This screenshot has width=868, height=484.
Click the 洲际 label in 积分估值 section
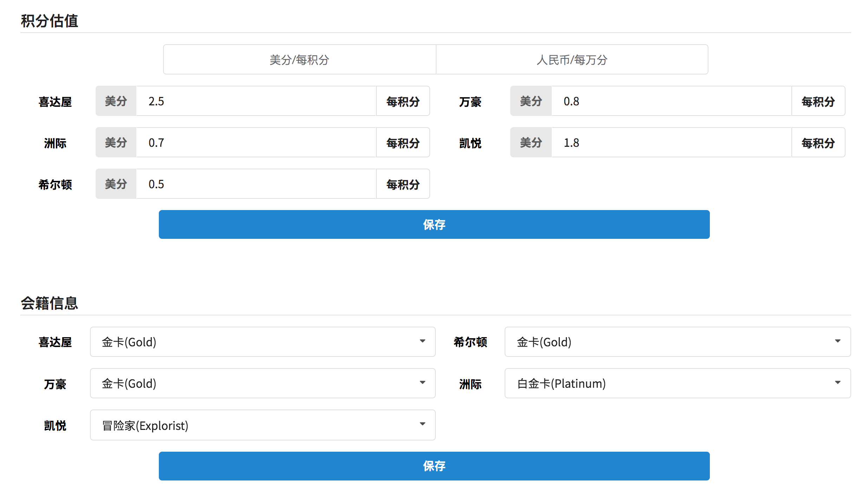coord(55,143)
